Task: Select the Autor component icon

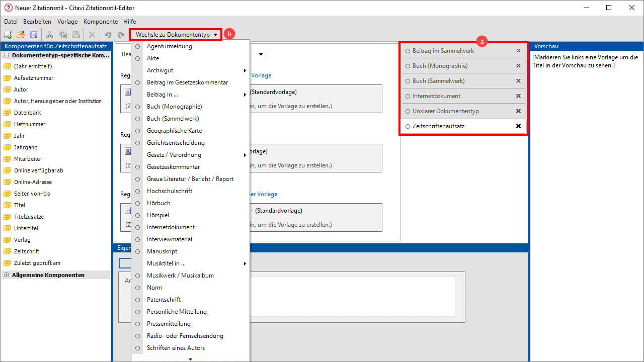Action: [x=7, y=89]
